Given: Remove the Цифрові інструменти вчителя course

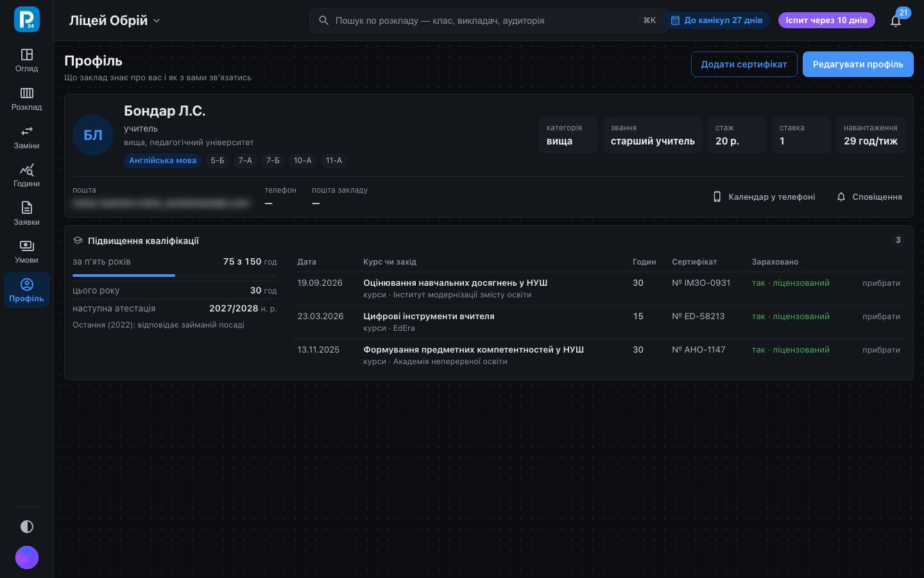Looking at the screenshot, I should pos(881,317).
